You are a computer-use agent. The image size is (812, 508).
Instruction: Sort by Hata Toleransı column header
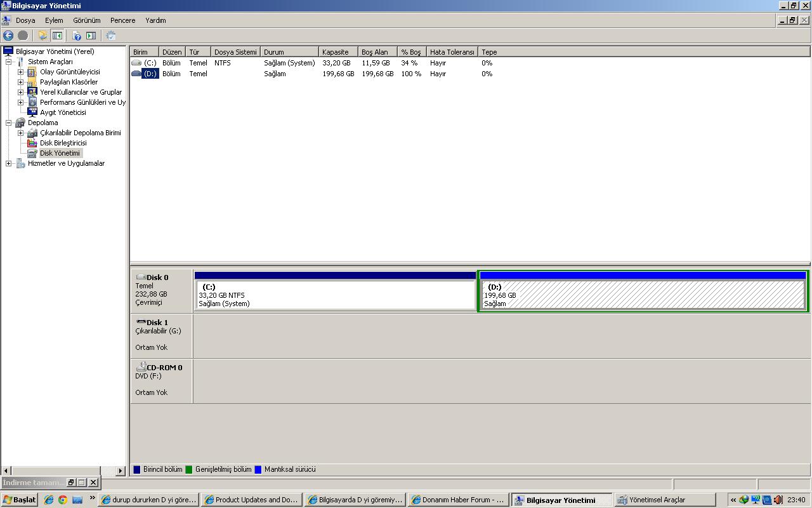click(x=452, y=52)
